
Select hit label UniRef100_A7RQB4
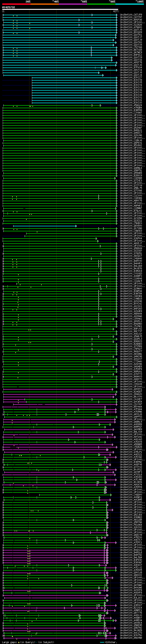131,108
